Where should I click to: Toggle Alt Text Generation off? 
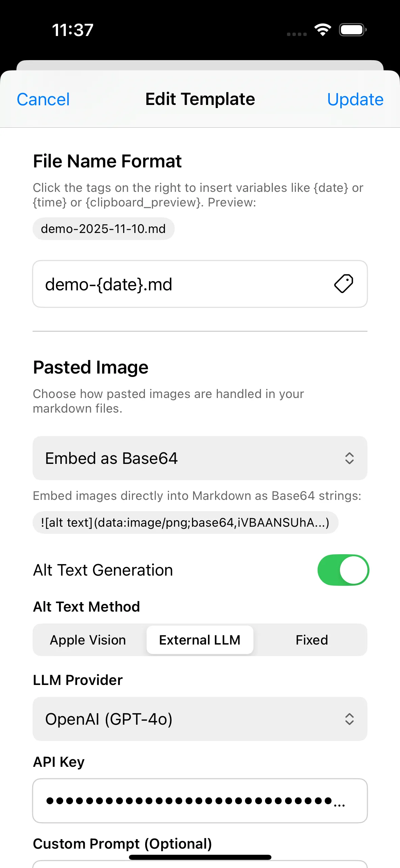[343, 570]
